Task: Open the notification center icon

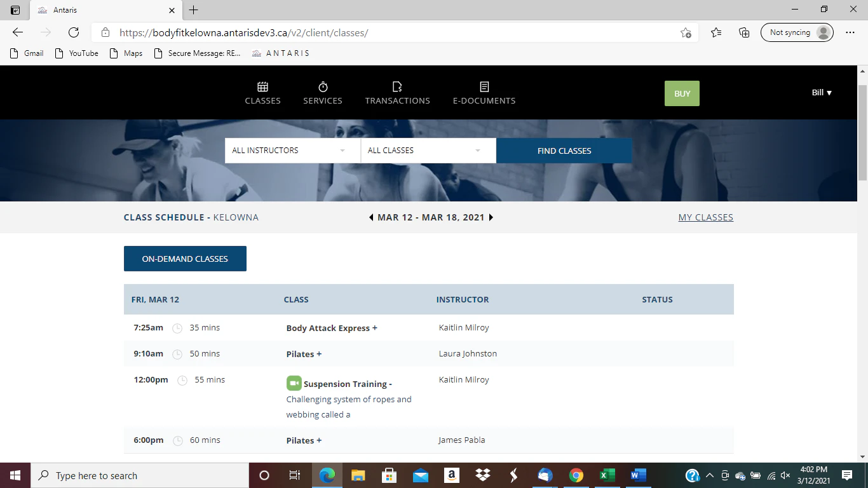Action: click(846, 475)
